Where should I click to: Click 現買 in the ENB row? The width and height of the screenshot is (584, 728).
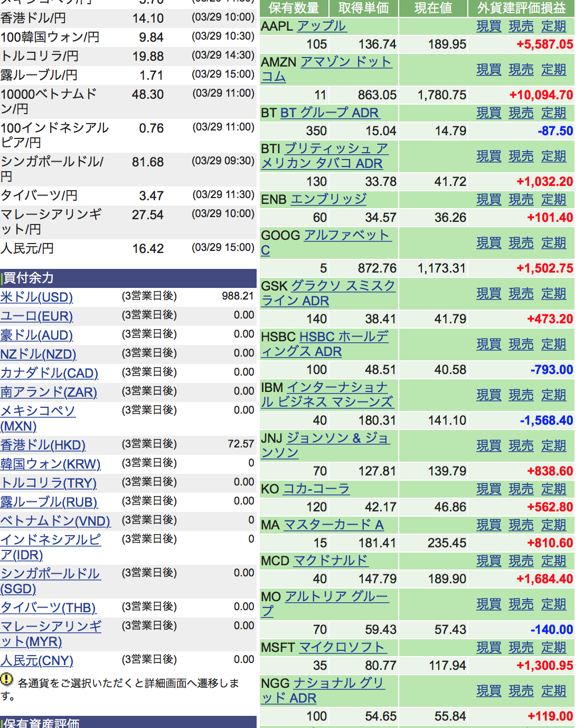pos(488,199)
